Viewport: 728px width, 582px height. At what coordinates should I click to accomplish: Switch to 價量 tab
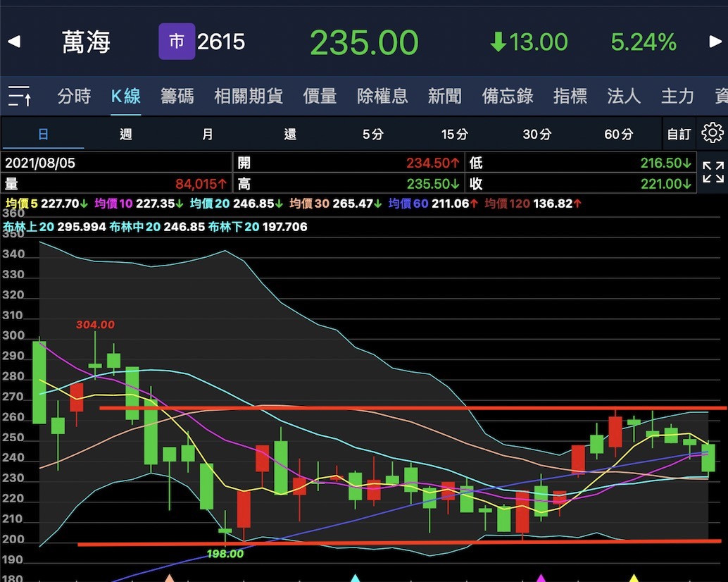coord(320,96)
